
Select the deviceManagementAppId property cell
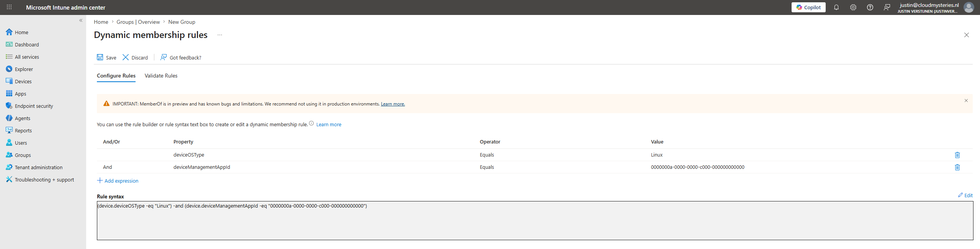tap(202, 167)
